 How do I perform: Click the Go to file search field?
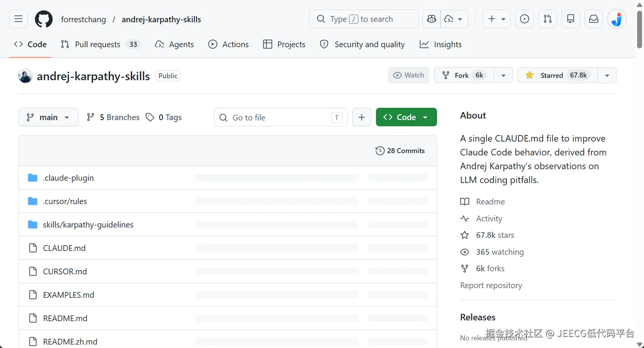tap(280, 117)
